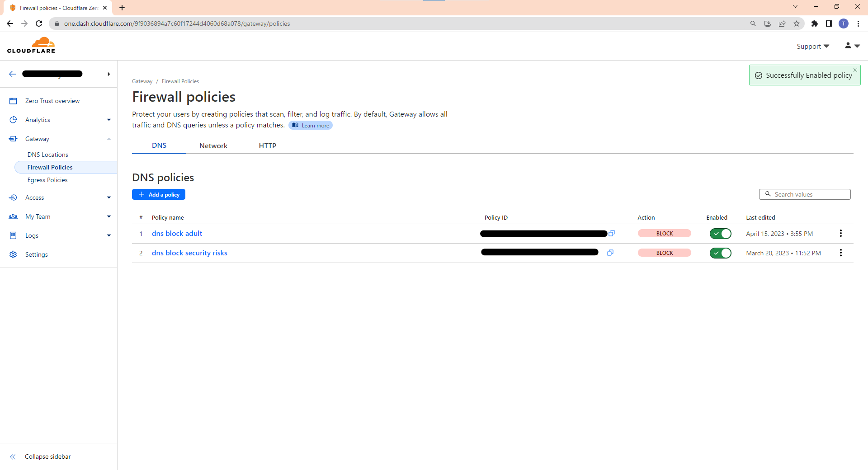Open the browser tab search chevron
Image resolution: width=868 pixels, height=470 pixels.
(795, 6)
